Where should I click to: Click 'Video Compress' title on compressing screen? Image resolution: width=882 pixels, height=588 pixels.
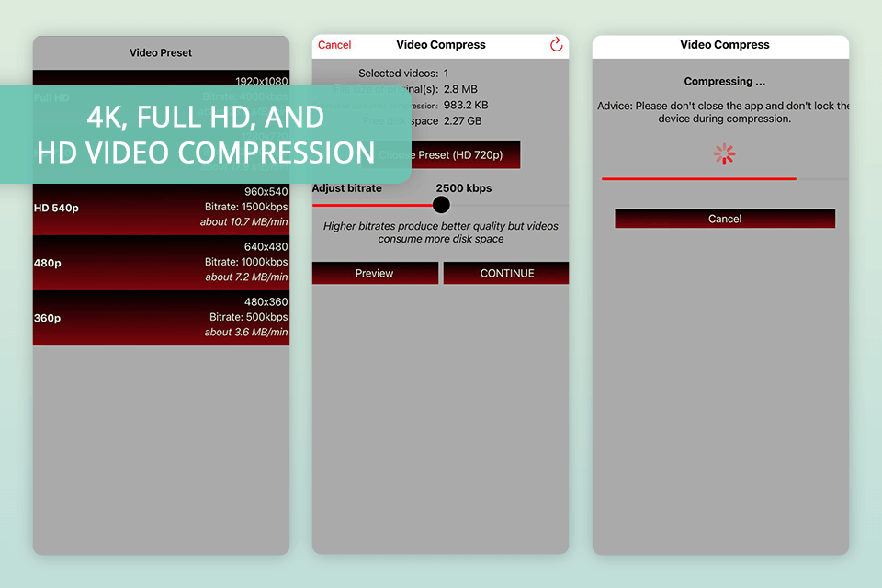click(x=725, y=44)
